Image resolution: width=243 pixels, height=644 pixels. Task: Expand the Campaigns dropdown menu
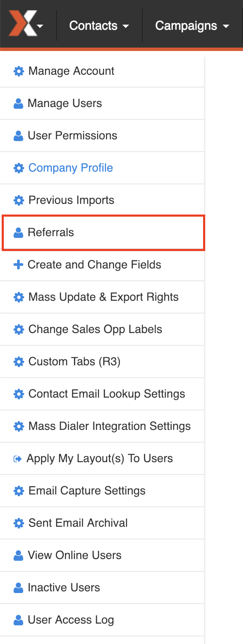point(192,25)
